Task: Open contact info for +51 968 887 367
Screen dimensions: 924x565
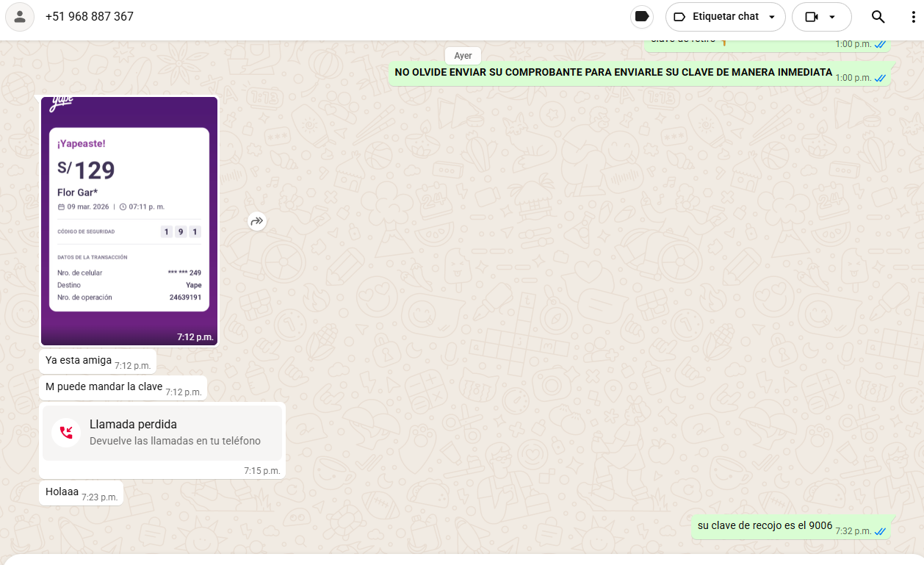Action: 90,16
